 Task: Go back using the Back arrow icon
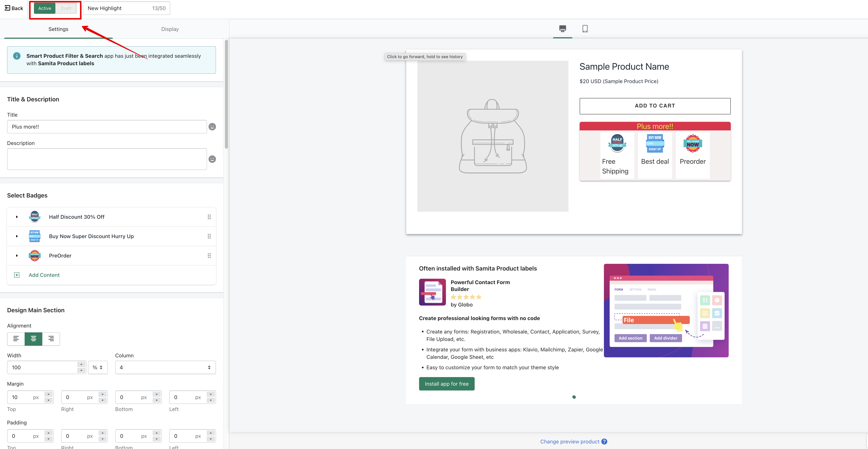7,8
